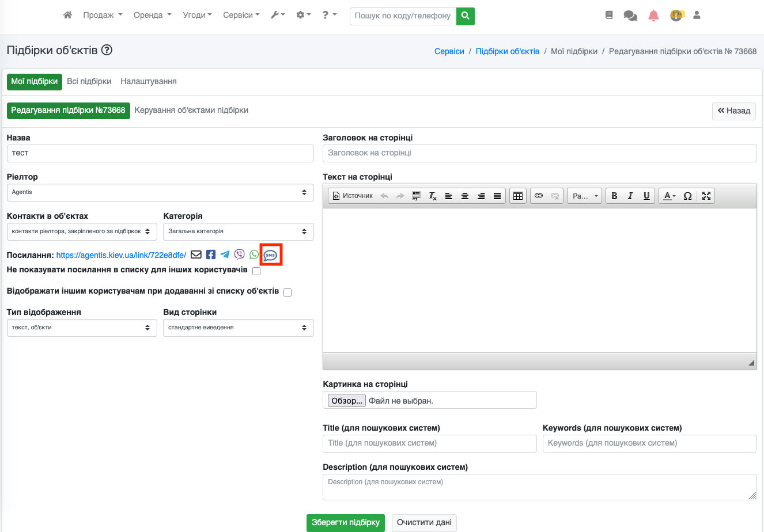Share link via WhatsApp icon
This screenshot has height=532, width=764.
coord(254,254)
